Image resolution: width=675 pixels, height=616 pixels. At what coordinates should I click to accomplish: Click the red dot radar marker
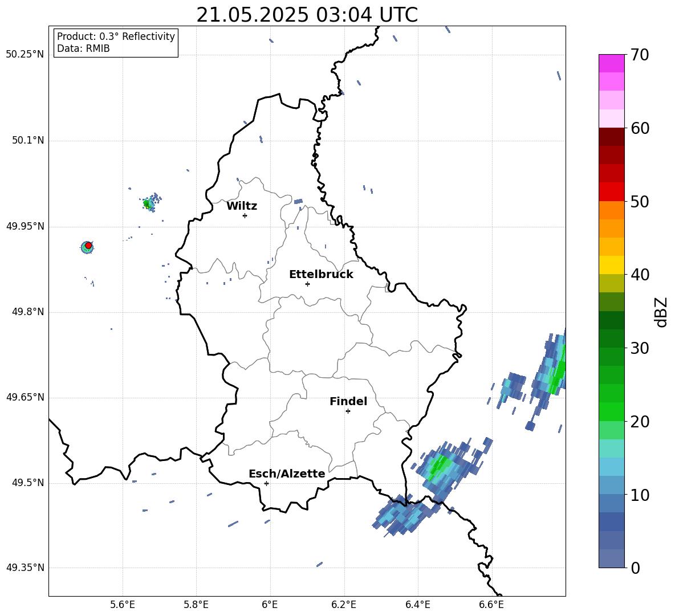[88, 245]
